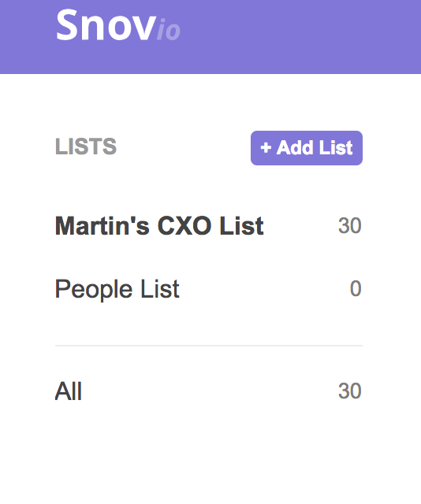Viewport: 421px width, 504px height.
Task: Click the word 'People' in People List
Action: [x=94, y=290]
